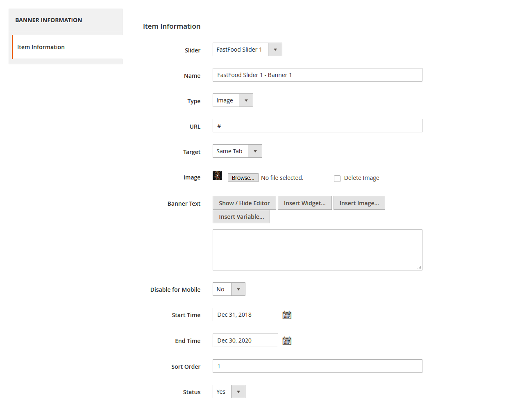The height and width of the screenshot is (420, 513).
Task: Open the Start Time calendar picker
Action: [287, 315]
